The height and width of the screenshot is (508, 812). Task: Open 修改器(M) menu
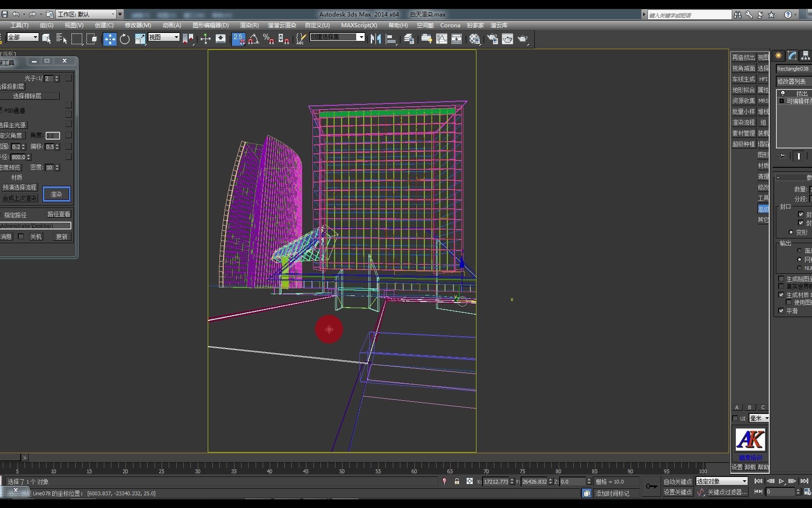click(138, 25)
